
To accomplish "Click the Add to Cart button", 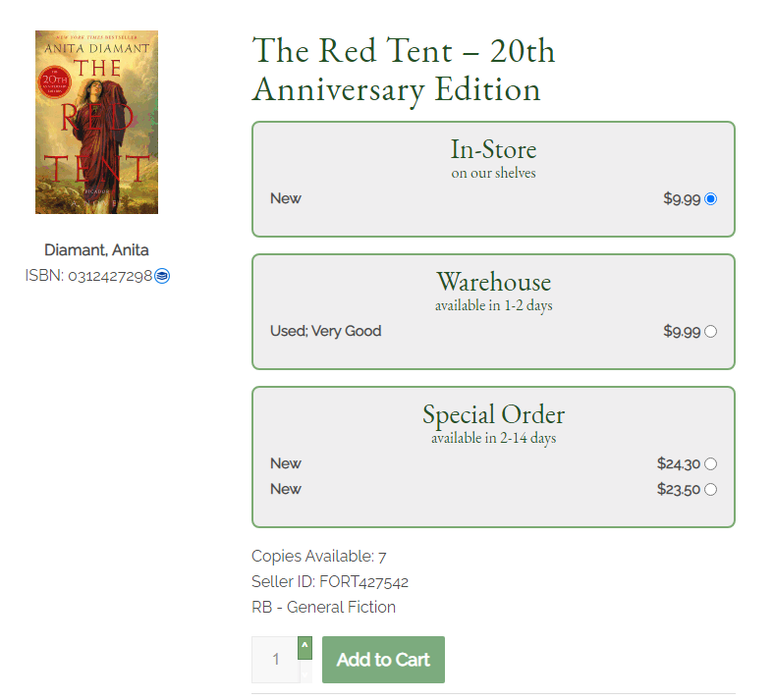I will [x=383, y=660].
